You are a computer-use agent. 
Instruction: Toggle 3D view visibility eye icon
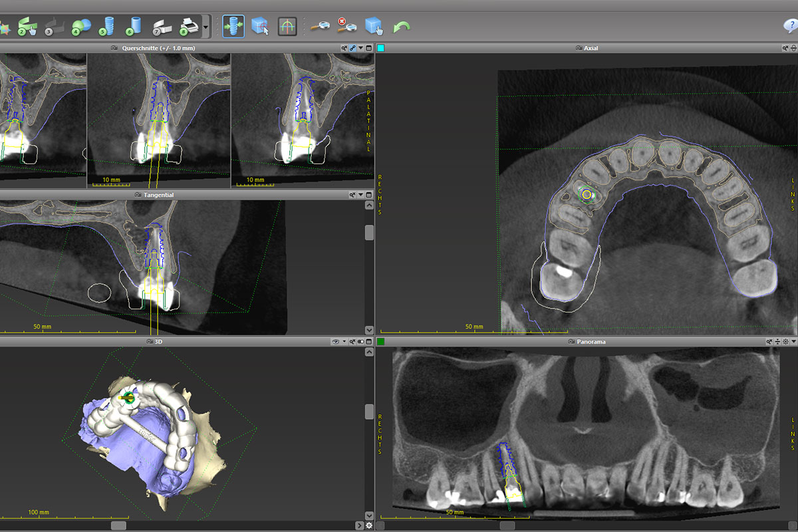coord(336,341)
